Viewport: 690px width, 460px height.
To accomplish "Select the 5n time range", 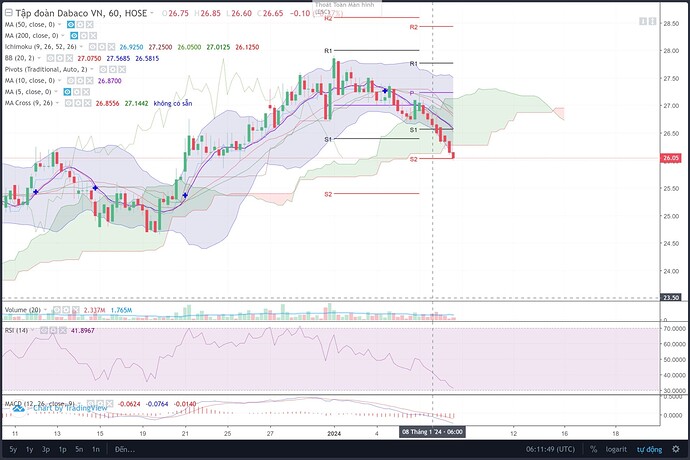I will 79,449.
